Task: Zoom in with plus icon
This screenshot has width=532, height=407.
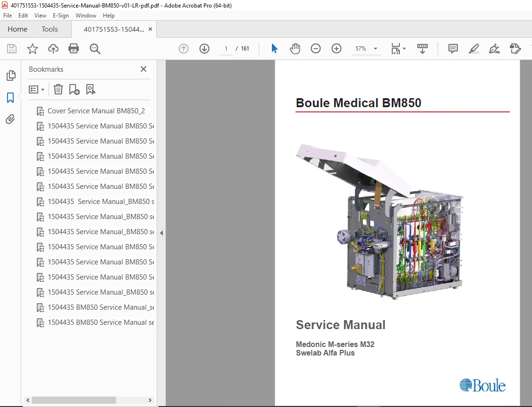Action: coord(336,49)
